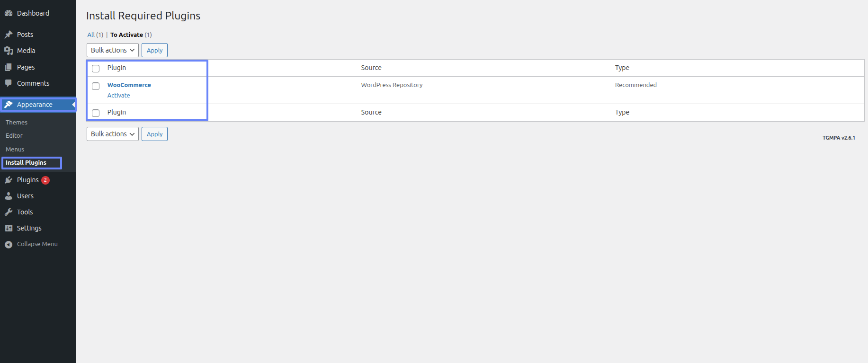Click the Dashboard gauge icon
The width and height of the screenshot is (868, 363).
[x=9, y=13]
